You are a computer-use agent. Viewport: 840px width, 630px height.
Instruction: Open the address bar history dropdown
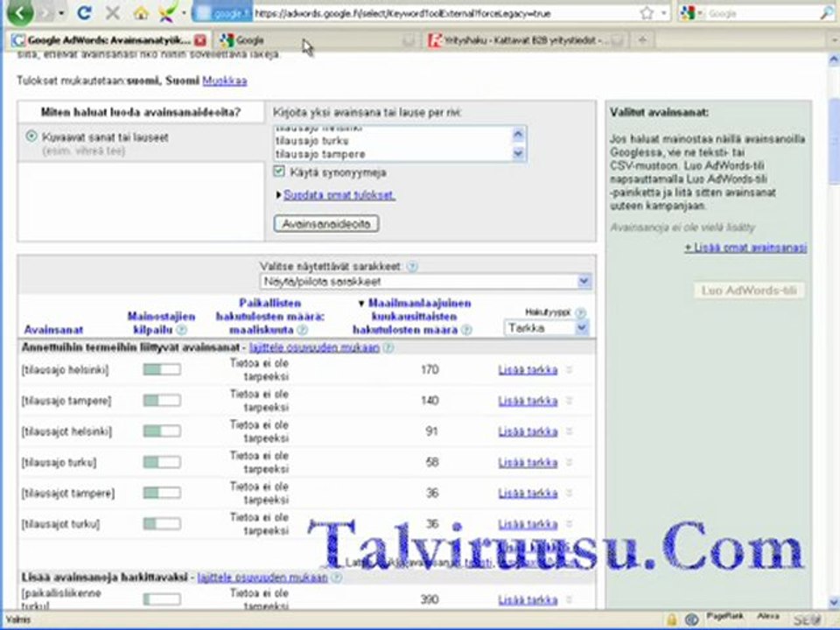tap(664, 13)
